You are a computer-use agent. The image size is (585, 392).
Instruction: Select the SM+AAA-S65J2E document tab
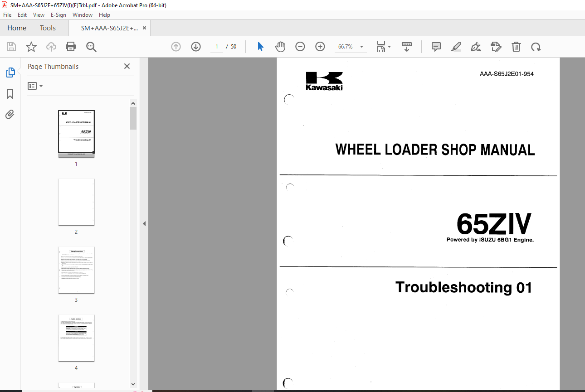click(x=110, y=28)
